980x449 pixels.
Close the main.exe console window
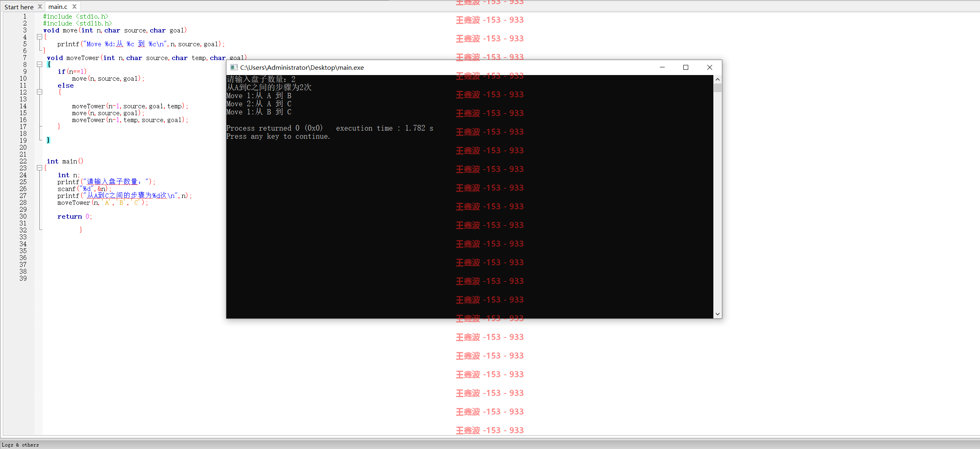710,67
